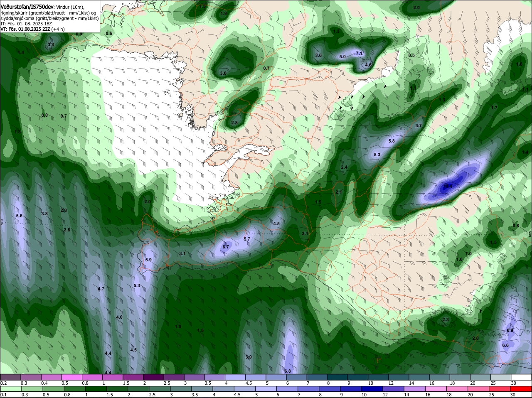Click the 6.6 precipitation value label
532x398 pixels.
(x=505, y=345)
